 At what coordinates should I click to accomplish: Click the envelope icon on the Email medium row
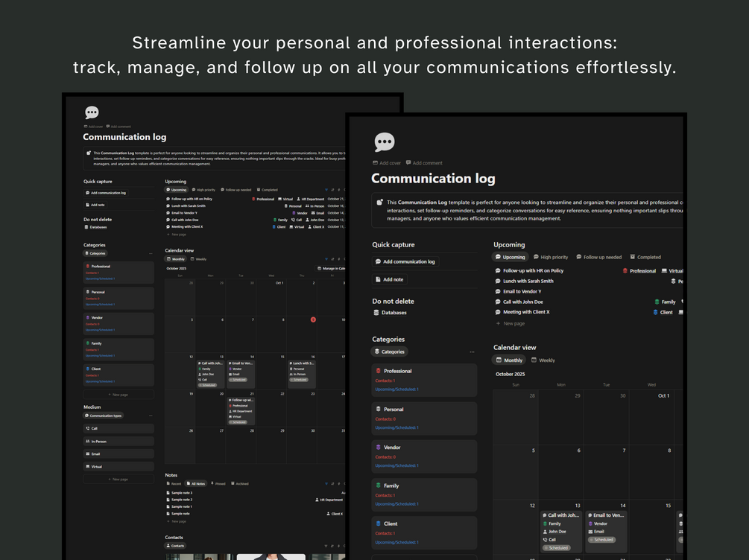tap(87, 454)
